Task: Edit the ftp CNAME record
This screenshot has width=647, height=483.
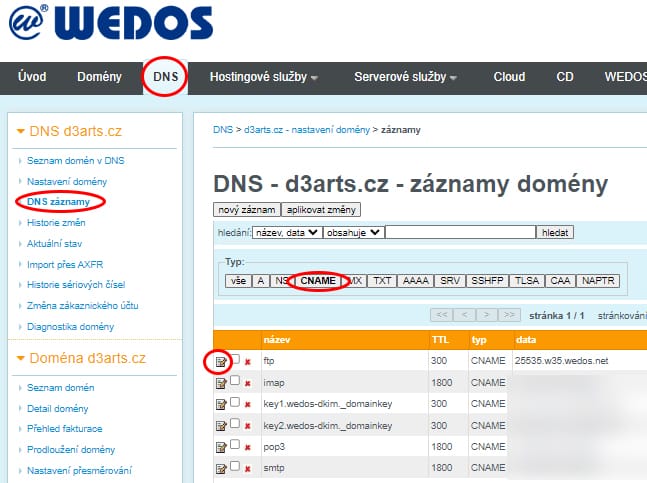Action: pyautogui.click(x=221, y=362)
